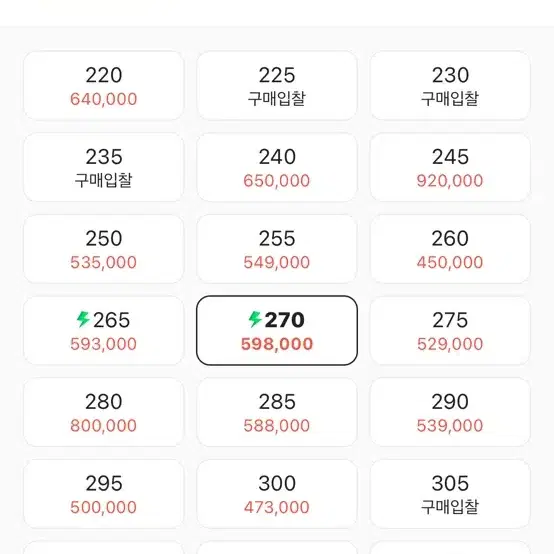Click the 598,000 price in selected tile

point(277,344)
